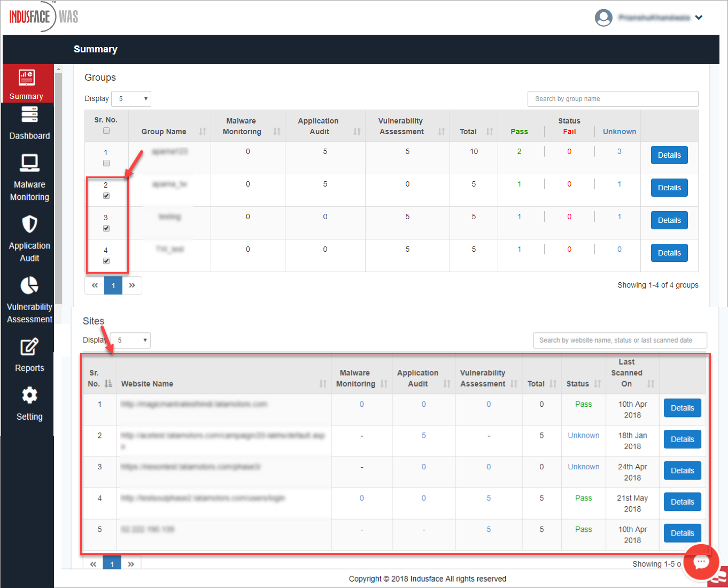Open the Malware Monitoring laptop icon
The image size is (728, 588).
click(x=29, y=163)
